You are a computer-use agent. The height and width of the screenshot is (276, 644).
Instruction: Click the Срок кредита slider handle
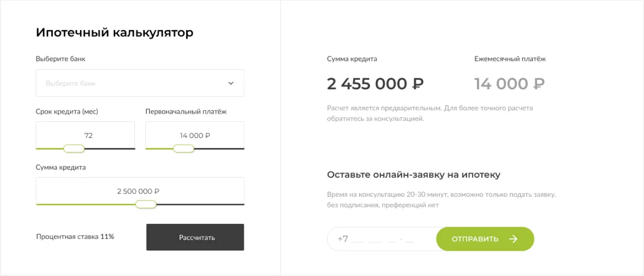pyautogui.click(x=74, y=149)
